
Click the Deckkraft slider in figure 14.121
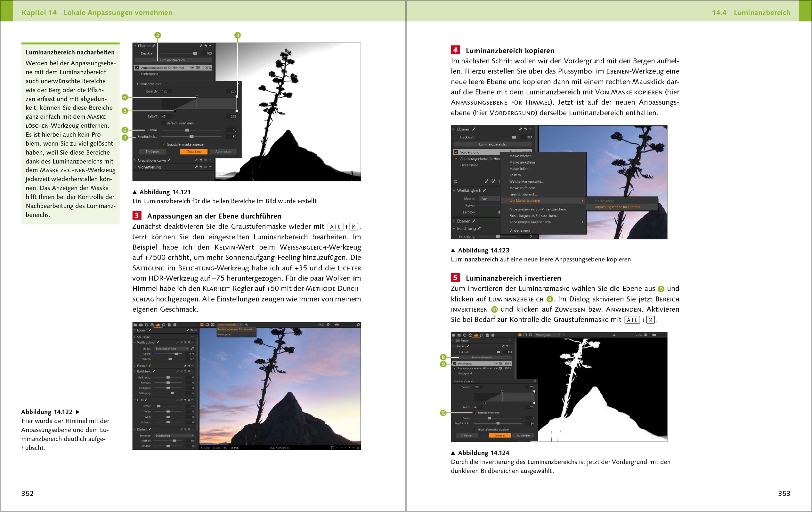(178, 53)
